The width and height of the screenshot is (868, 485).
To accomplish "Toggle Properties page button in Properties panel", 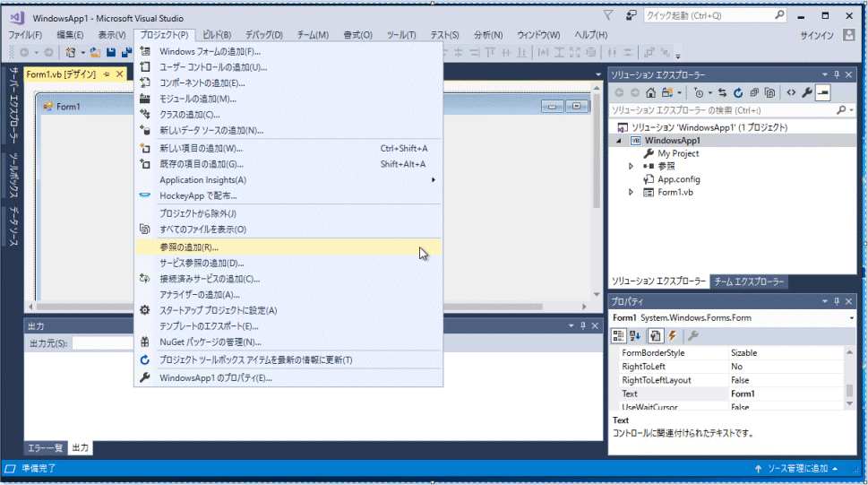I will (x=655, y=335).
